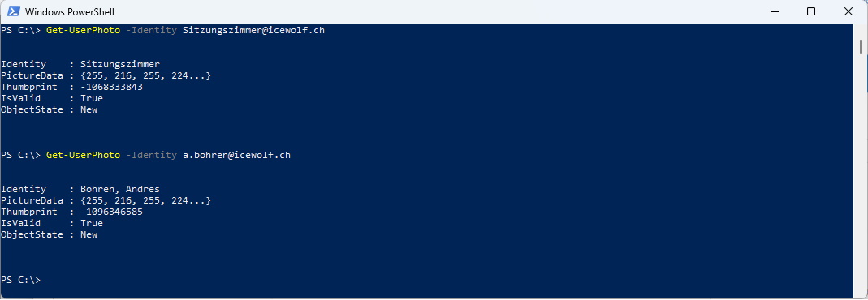Image resolution: width=868 pixels, height=300 pixels.
Task: Click the first Get-UserPhoto command
Action: click(x=83, y=30)
